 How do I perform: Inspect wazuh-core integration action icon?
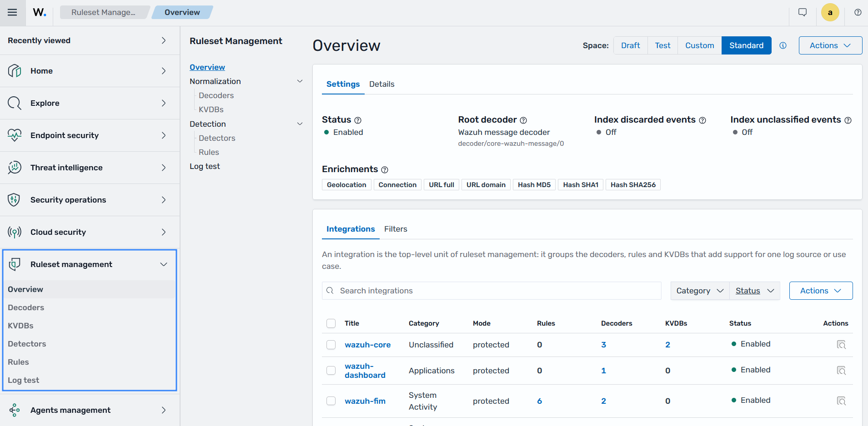(x=841, y=345)
